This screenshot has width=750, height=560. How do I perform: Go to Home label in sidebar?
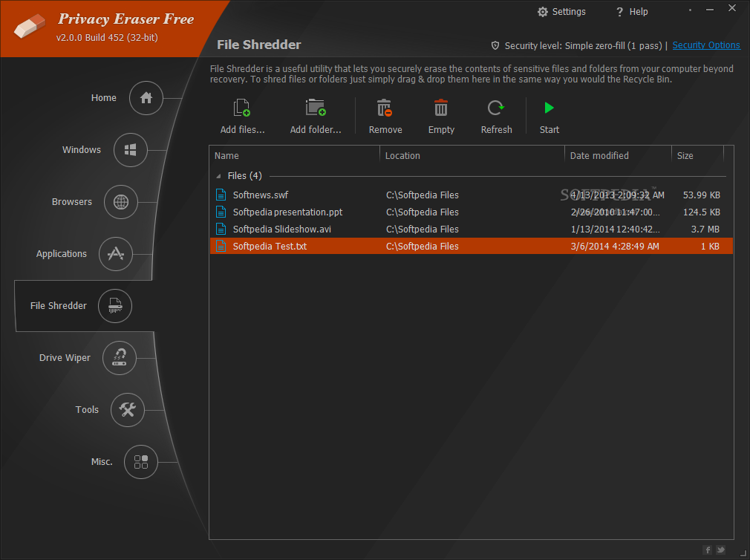pos(104,97)
